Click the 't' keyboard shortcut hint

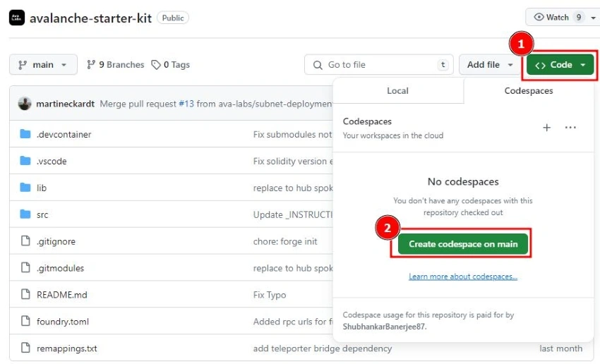coord(443,65)
